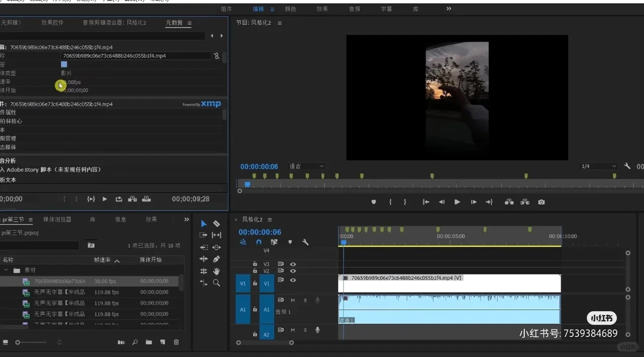The height and width of the screenshot is (357, 644).
Task: Click the project panel thumbnail zoom slider
Action: pyautogui.click(x=18, y=342)
